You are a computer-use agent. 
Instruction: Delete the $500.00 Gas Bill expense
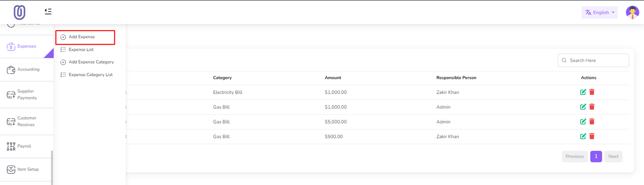pos(592,136)
